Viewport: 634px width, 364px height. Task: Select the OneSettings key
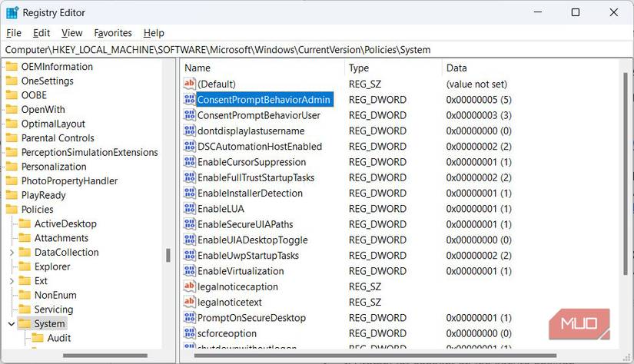pyautogui.click(x=48, y=81)
